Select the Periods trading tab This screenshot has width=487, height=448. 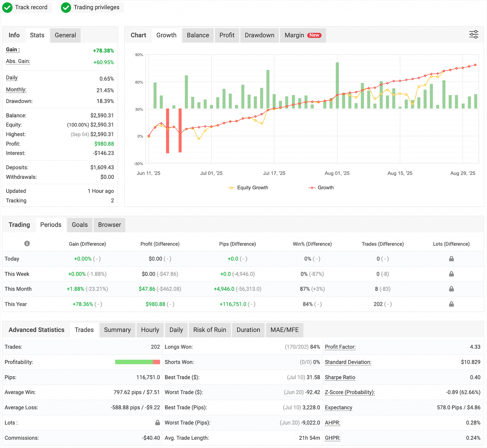click(51, 225)
